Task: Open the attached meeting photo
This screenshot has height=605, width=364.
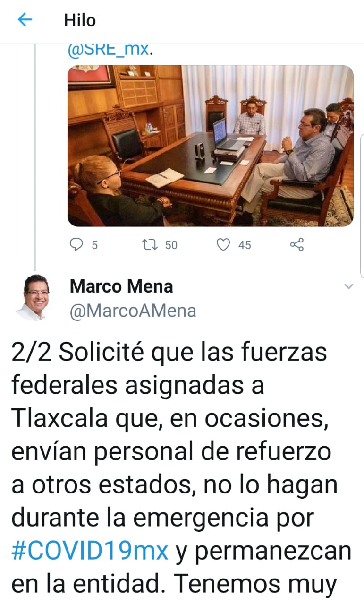Action: coord(210,146)
